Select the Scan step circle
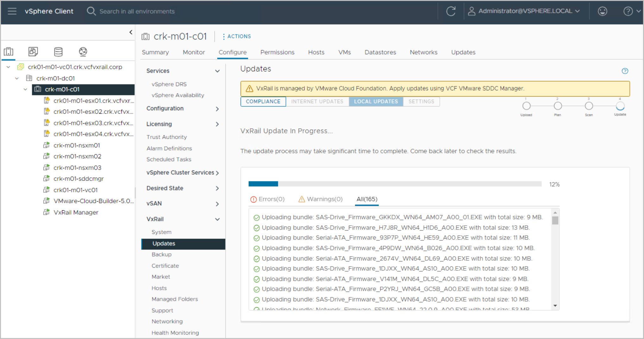Viewport: 644px width, 339px height. (589, 106)
